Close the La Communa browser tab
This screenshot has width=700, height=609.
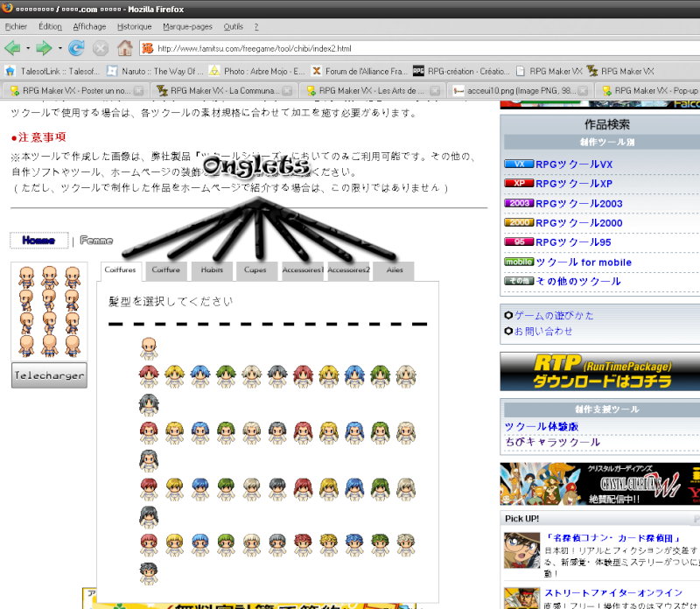[287, 91]
